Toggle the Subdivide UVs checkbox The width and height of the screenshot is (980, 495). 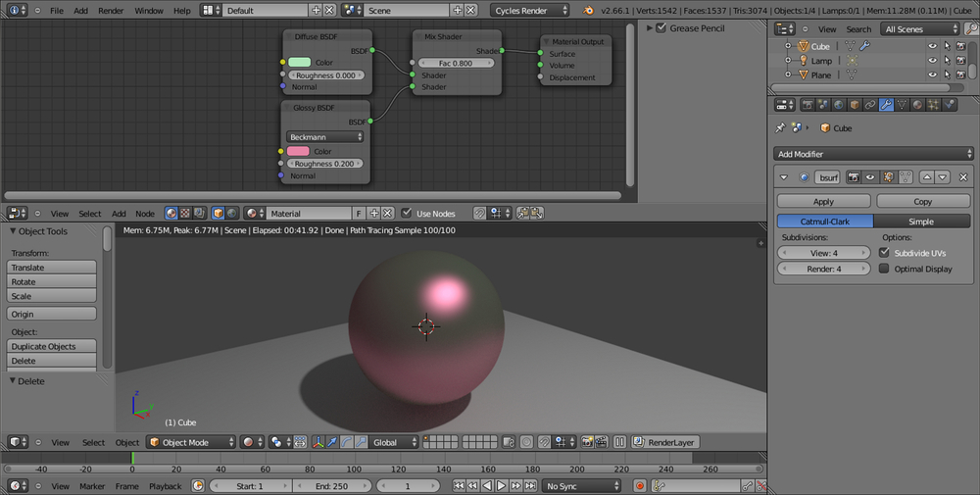point(885,253)
